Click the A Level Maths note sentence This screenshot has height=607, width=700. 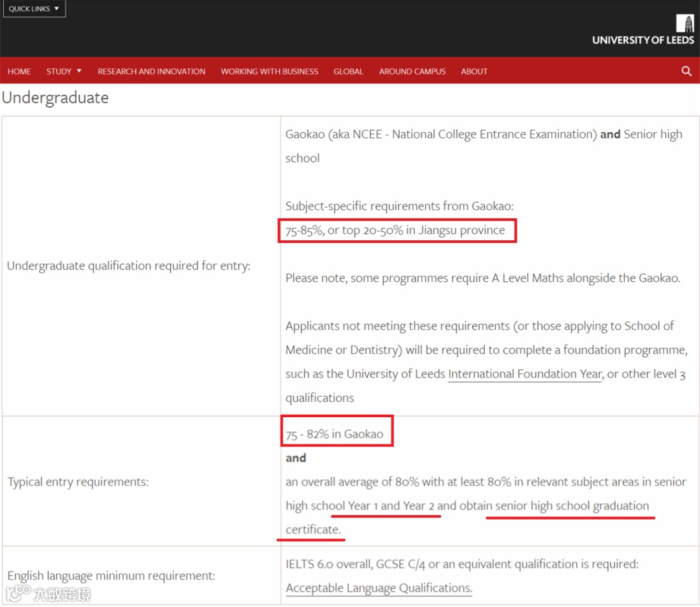click(483, 278)
